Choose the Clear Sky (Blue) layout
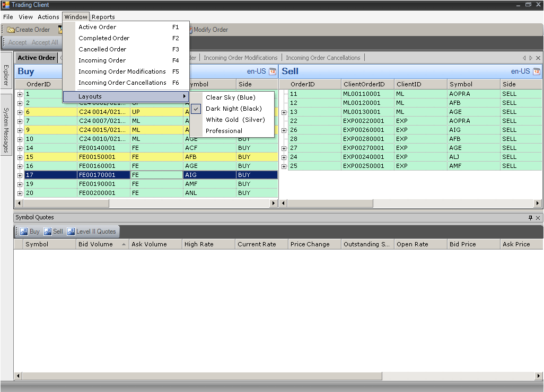 [230, 97]
